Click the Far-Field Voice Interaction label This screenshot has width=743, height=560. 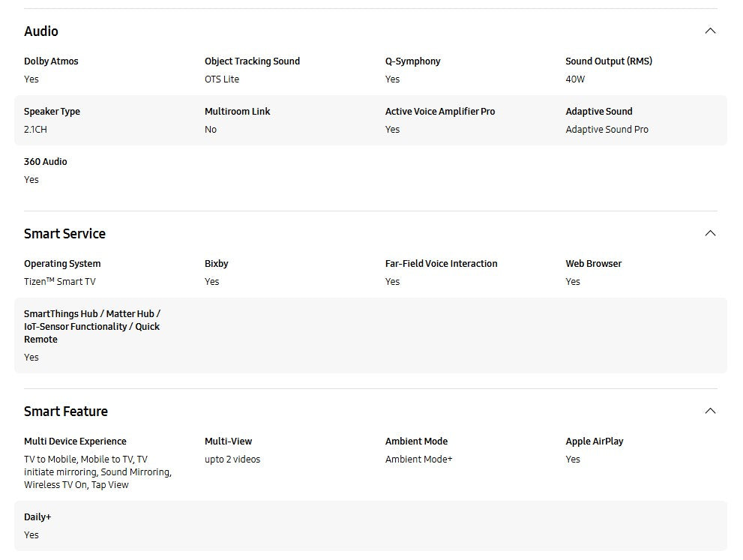click(x=441, y=264)
